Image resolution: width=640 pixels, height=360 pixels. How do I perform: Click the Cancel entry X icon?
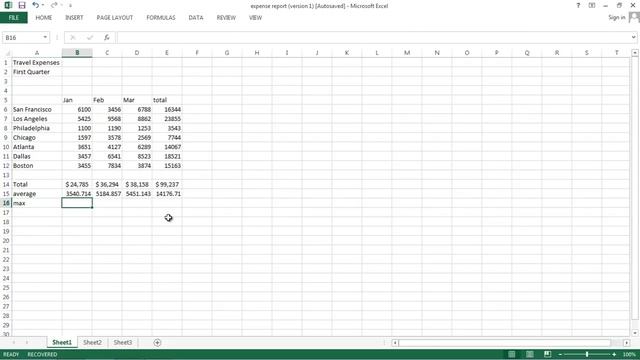pyautogui.click(x=73, y=38)
